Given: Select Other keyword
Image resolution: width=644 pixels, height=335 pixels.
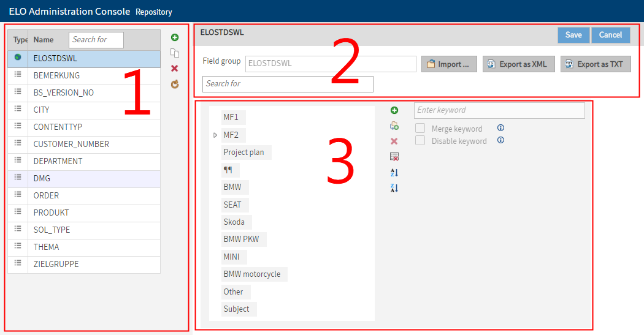Looking at the screenshot, I should 236,292.
